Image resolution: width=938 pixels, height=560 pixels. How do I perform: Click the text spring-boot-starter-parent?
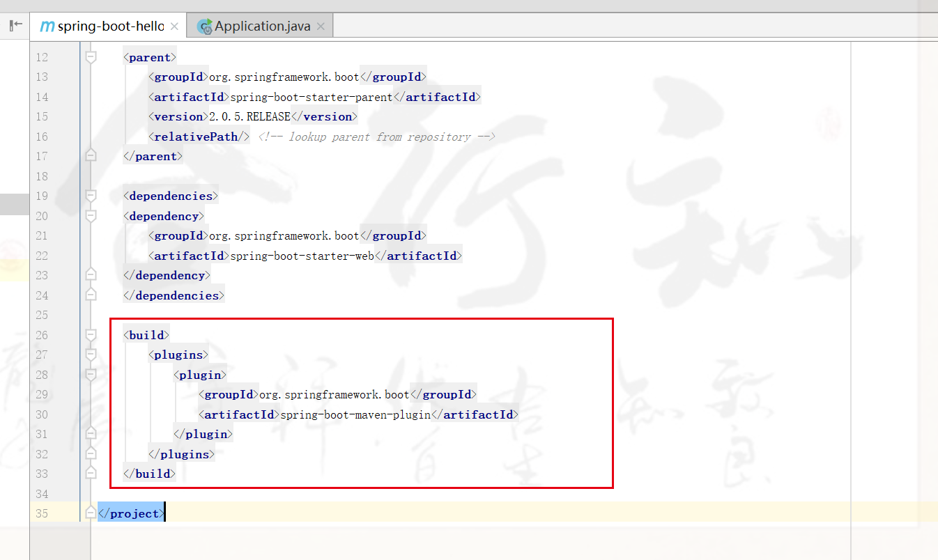coord(312,97)
